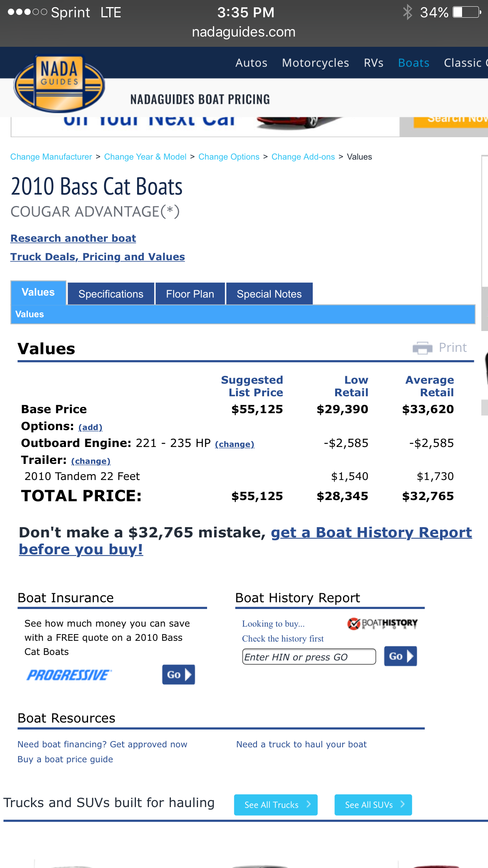Image resolution: width=488 pixels, height=868 pixels.
Task: Open the RVs navigation item
Action: pos(373,63)
